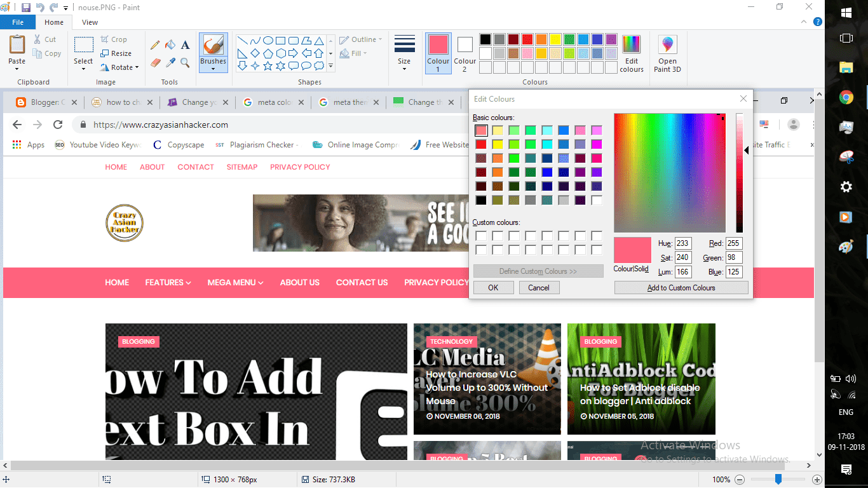Screen dimensions: 868x488
Task: Activate Colour 1 button
Action: point(438,53)
